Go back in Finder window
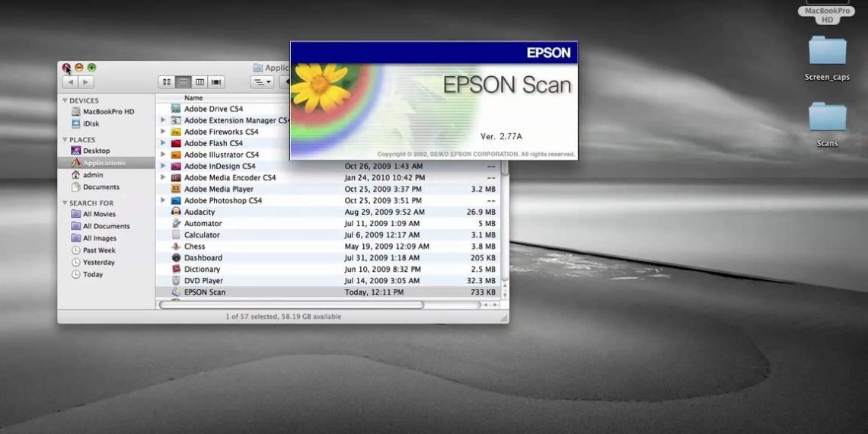The width and height of the screenshot is (868, 434). [x=70, y=82]
